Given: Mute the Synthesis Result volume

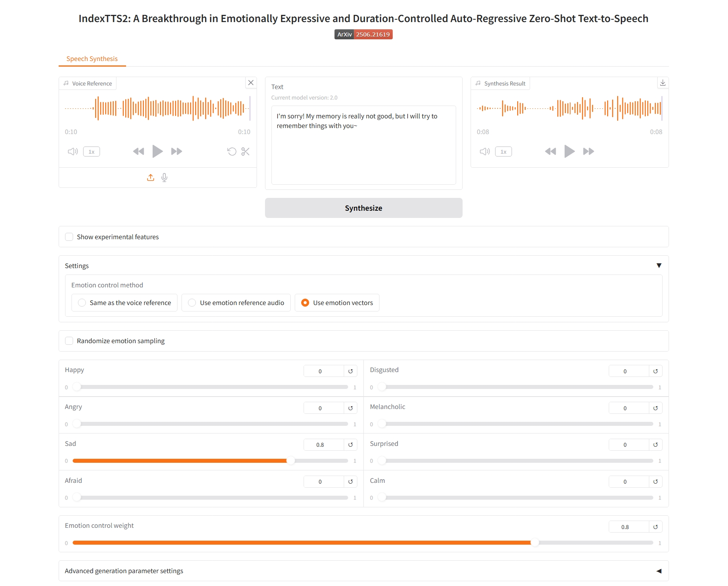Looking at the screenshot, I should click(x=485, y=151).
